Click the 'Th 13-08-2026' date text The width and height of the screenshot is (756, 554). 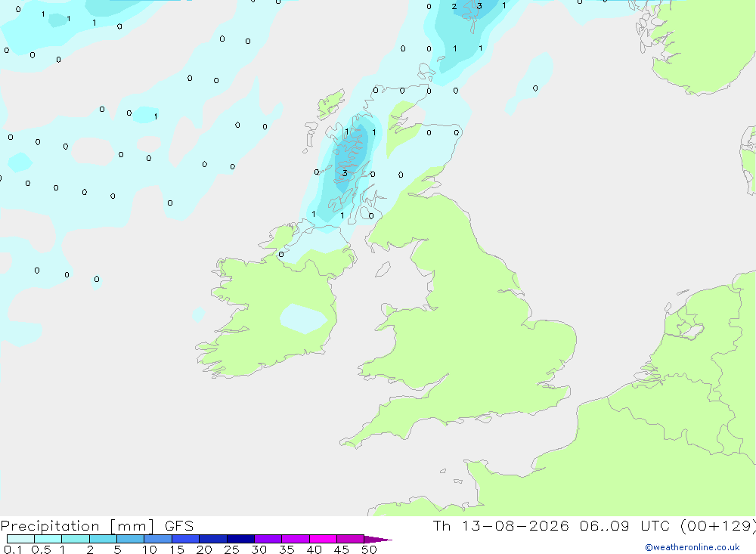501,526
